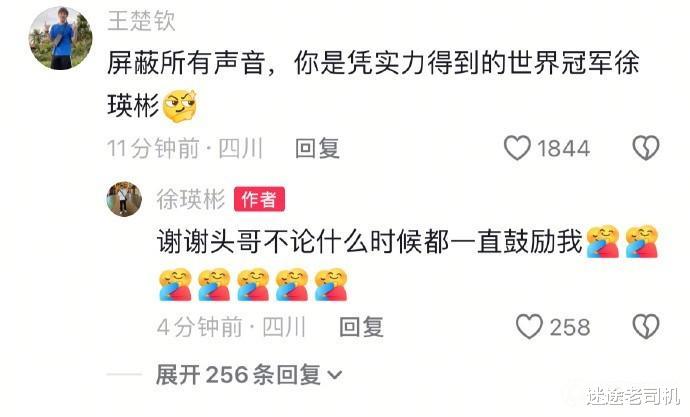Tap the first hug emoji after 鼓励我
690x417 pixels.
coord(603,241)
